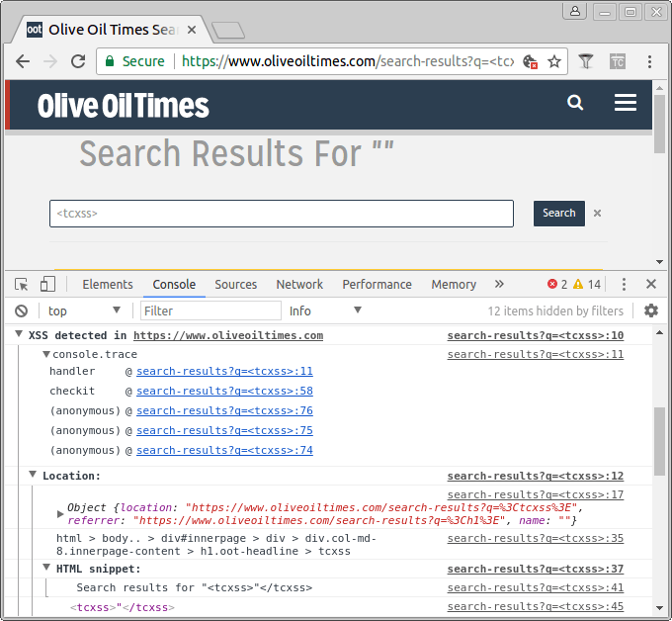This screenshot has height=621, width=672.
Task: Collapse the Location group
Action: click(x=33, y=475)
